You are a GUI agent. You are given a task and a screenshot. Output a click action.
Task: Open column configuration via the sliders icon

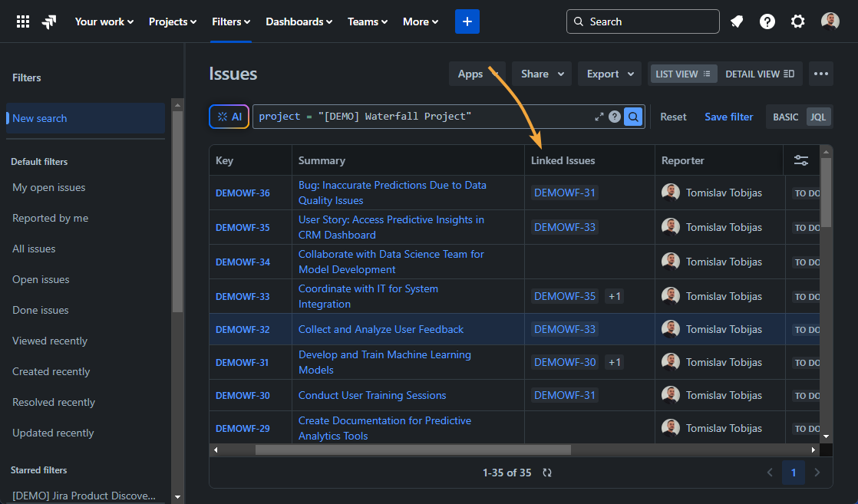tap(801, 160)
